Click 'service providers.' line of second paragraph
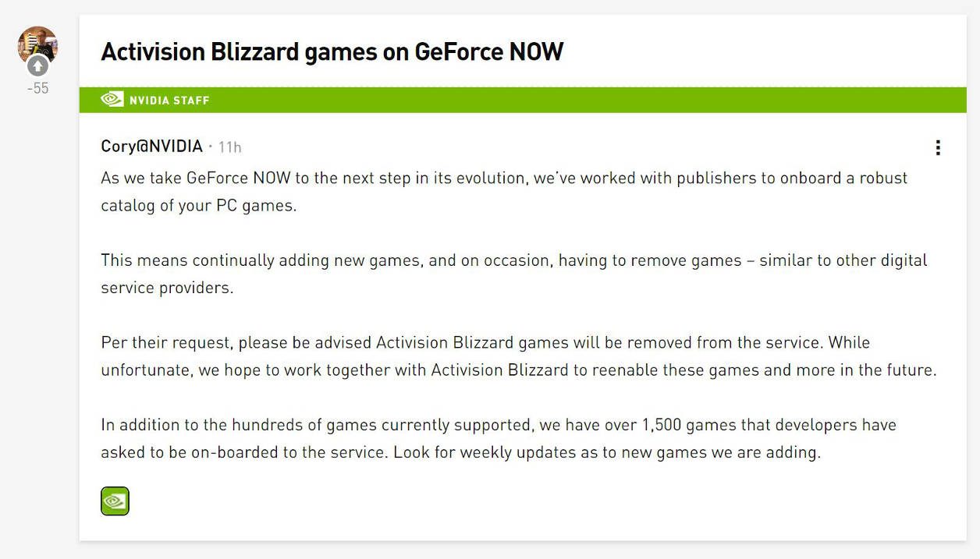Image resolution: width=980 pixels, height=559 pixels. pyautogui.click(x=167, y=288)
